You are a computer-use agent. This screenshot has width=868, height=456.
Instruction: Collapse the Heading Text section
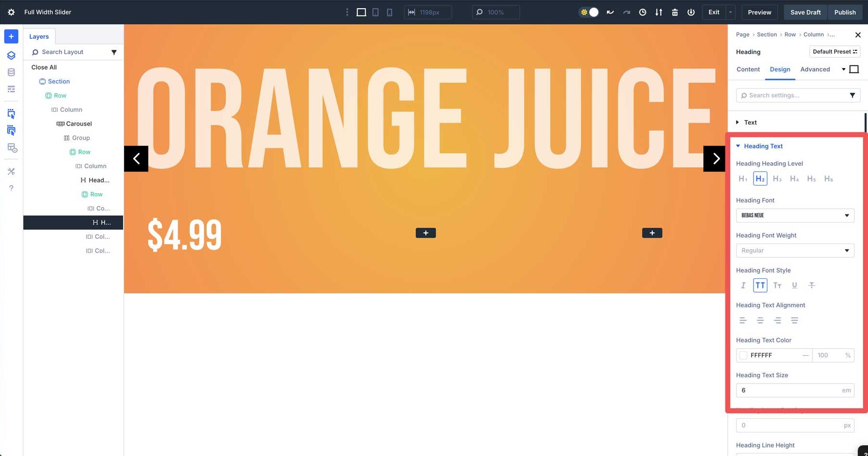[738, 146]
